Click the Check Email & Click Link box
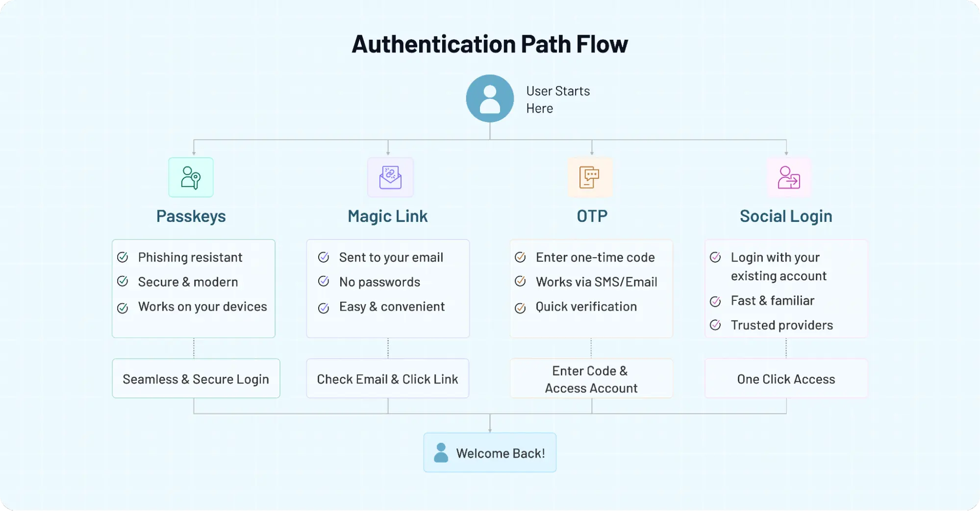This screenshot has height=511, width=980. (388, 378)
